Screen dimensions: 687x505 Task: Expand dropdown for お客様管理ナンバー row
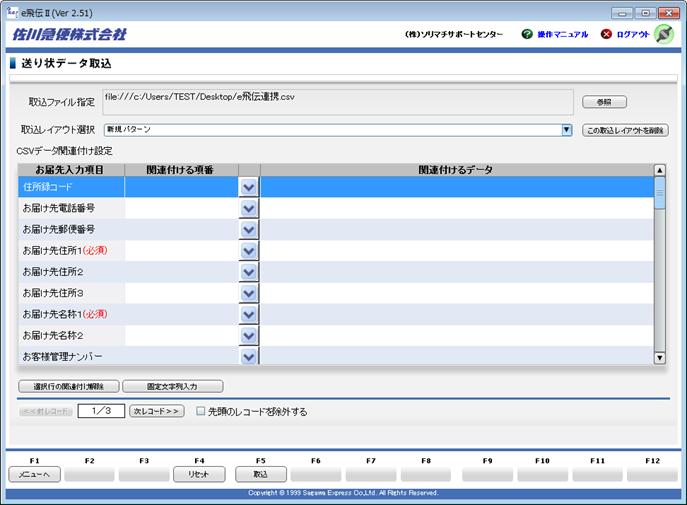pos(248,356)
